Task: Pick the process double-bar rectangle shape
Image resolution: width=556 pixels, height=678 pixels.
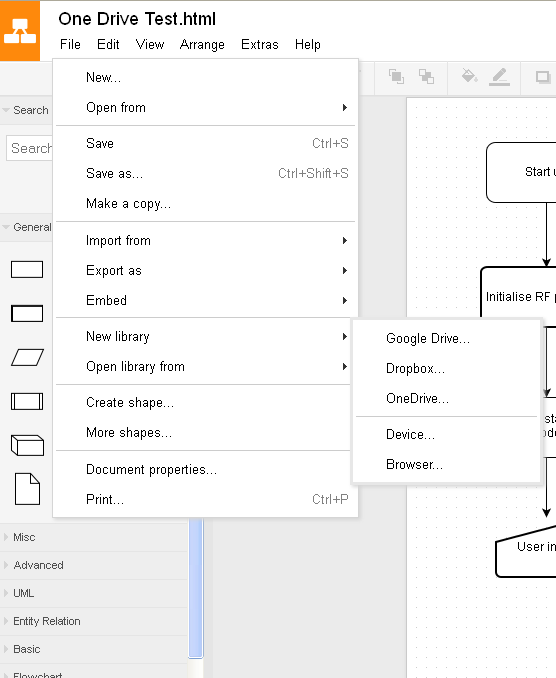Action: click(27, 401)
